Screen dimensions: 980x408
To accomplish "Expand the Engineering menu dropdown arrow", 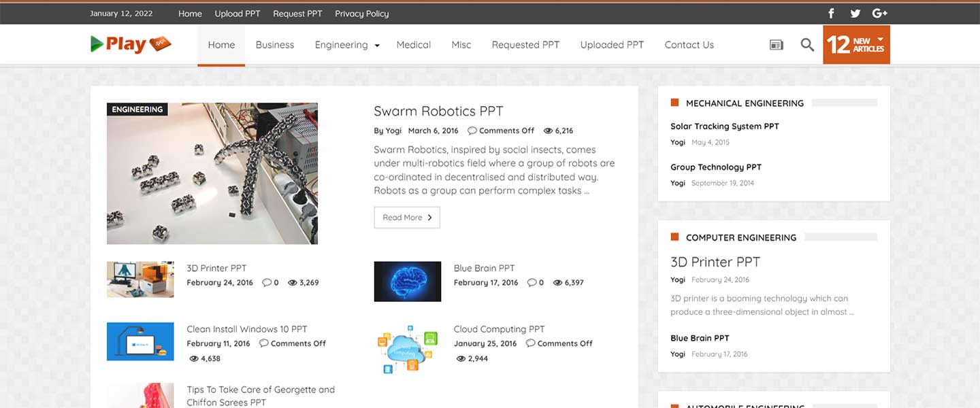I will point(377,46).
